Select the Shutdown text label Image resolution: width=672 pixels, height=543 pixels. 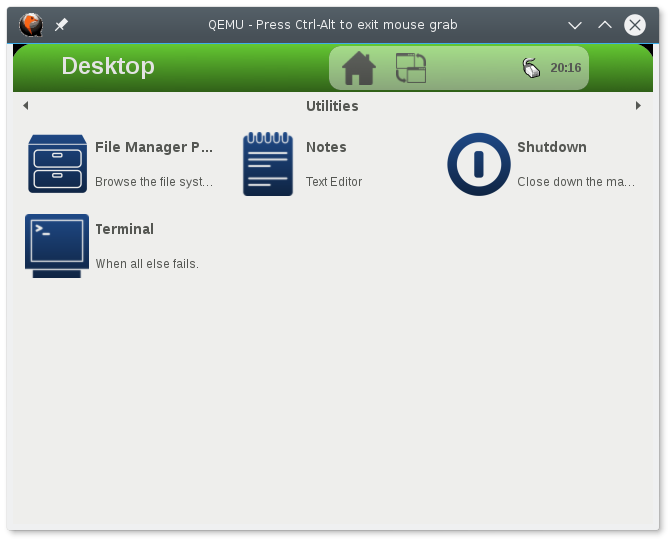click(x=551, y=147)
